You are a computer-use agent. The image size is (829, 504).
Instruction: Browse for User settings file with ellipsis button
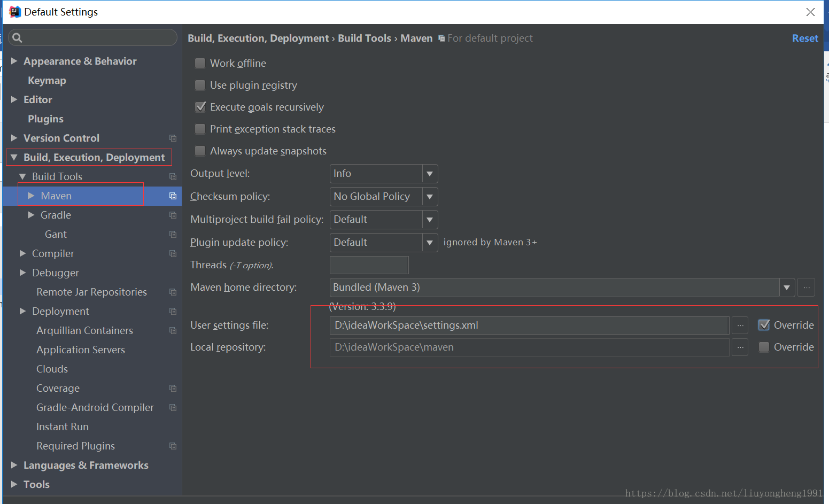tap(740, 325)
